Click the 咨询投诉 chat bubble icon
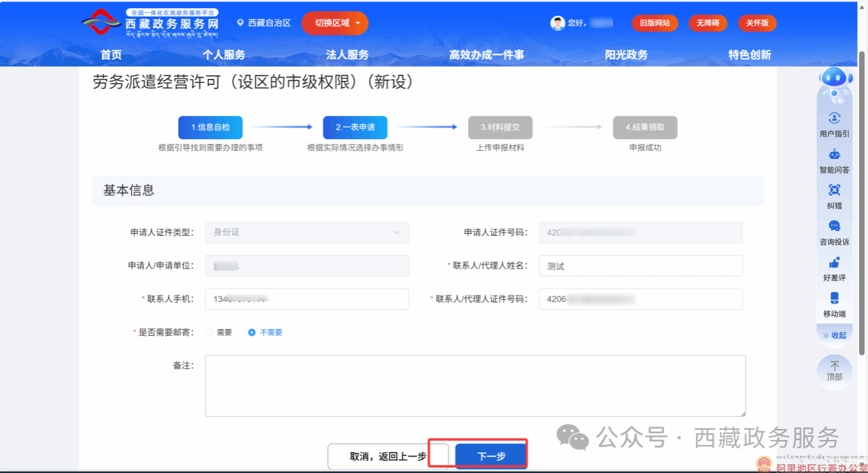The height and width of the screenshot is (473, 868). tap(834, 226)
